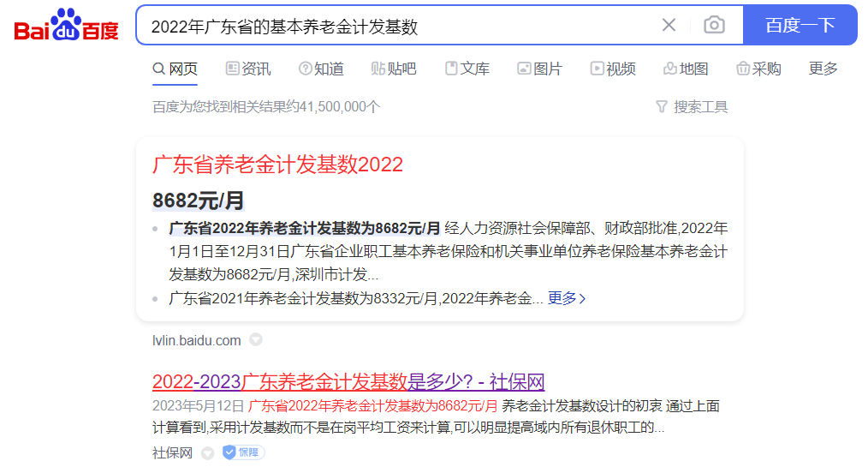The width and height of the screenshot is (868, 467).
Task: Click the 社保网 source name
Action: 172,453
